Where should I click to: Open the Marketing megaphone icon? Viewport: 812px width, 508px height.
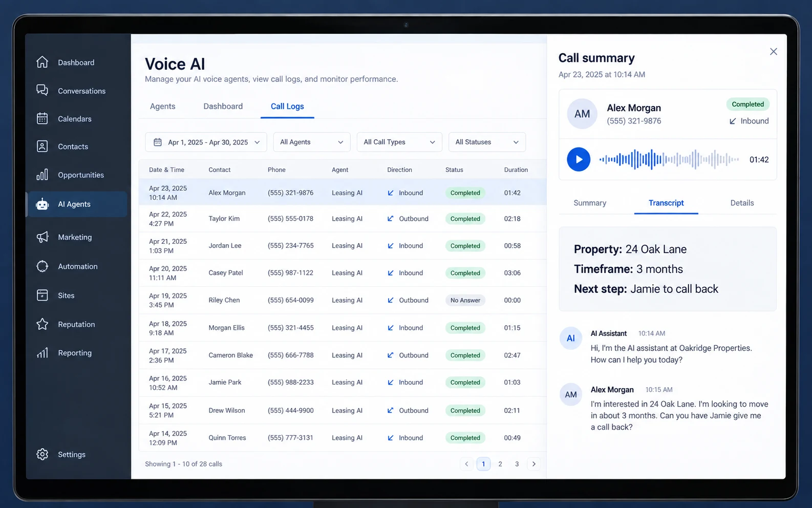(x=42, y=237)
